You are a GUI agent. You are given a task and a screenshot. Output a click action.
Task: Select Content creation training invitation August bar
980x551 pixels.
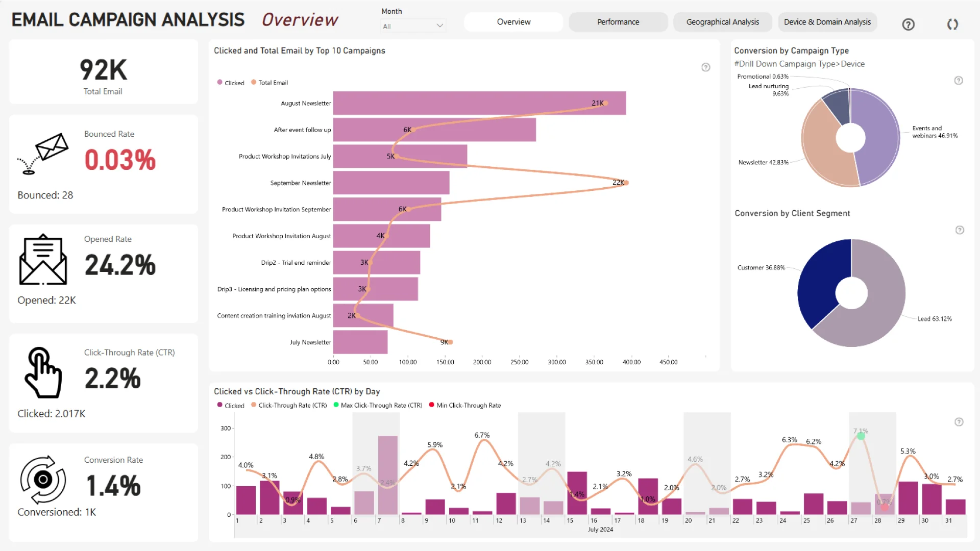click(x=363, y=315)
